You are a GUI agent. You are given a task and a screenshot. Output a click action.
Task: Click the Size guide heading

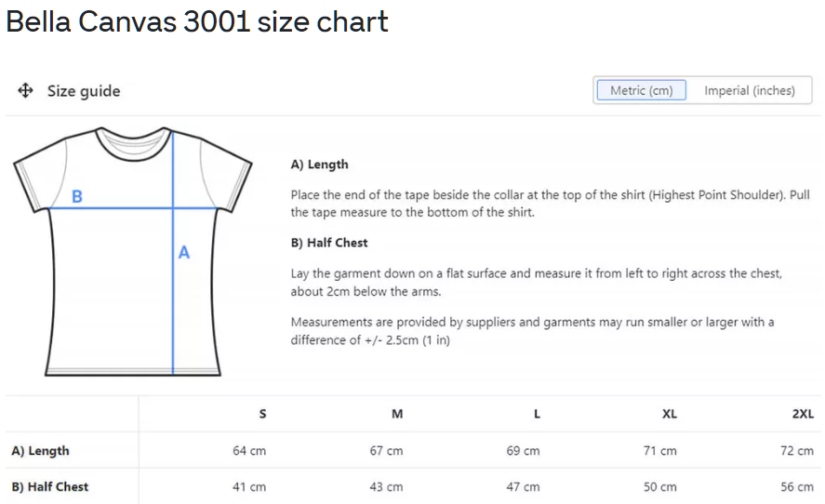point(84,91)
